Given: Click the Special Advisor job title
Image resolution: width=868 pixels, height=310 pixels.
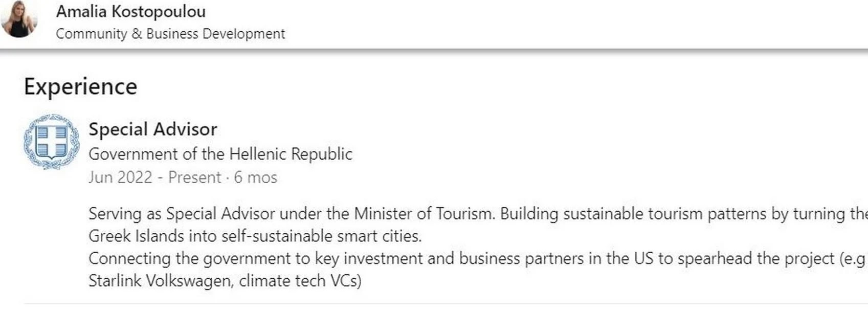Looking at the screenshot, I should click(153, 129).
